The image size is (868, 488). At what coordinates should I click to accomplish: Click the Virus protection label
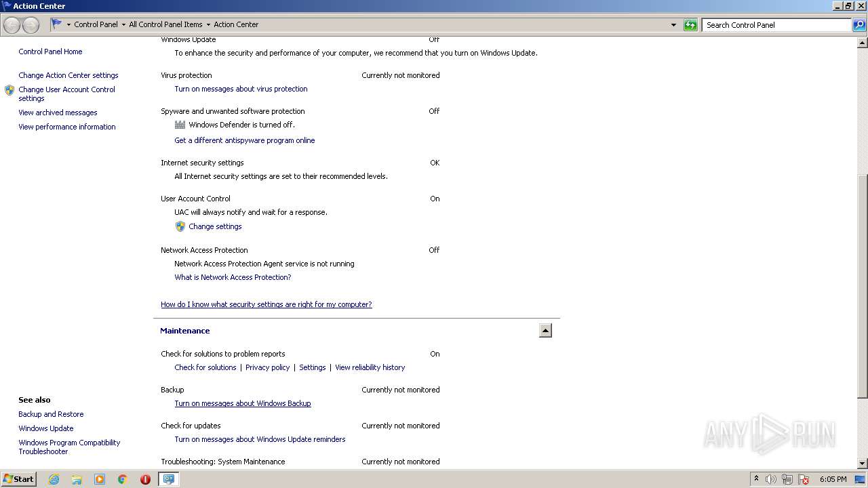click(x=186, y=75)
